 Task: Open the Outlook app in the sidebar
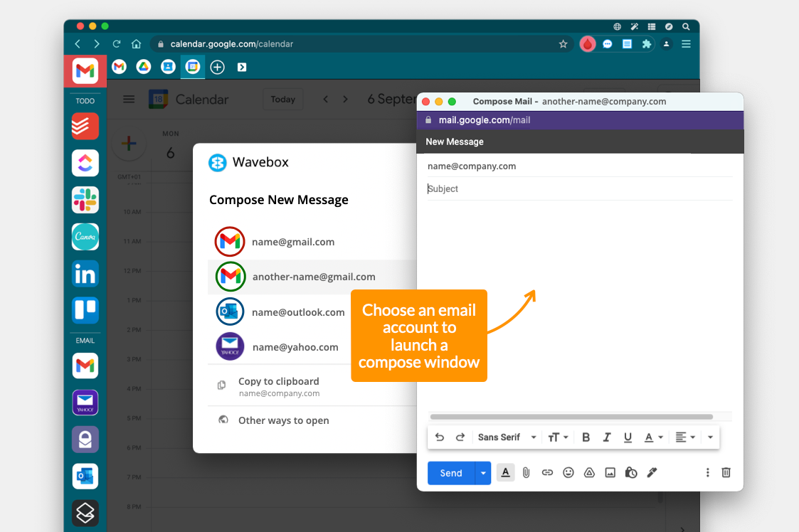(85, 477)
